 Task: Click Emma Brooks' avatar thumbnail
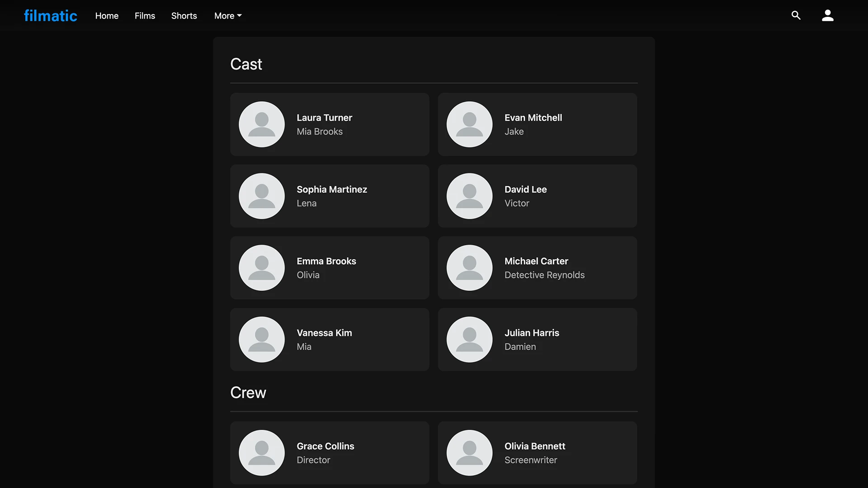(262, 268)
